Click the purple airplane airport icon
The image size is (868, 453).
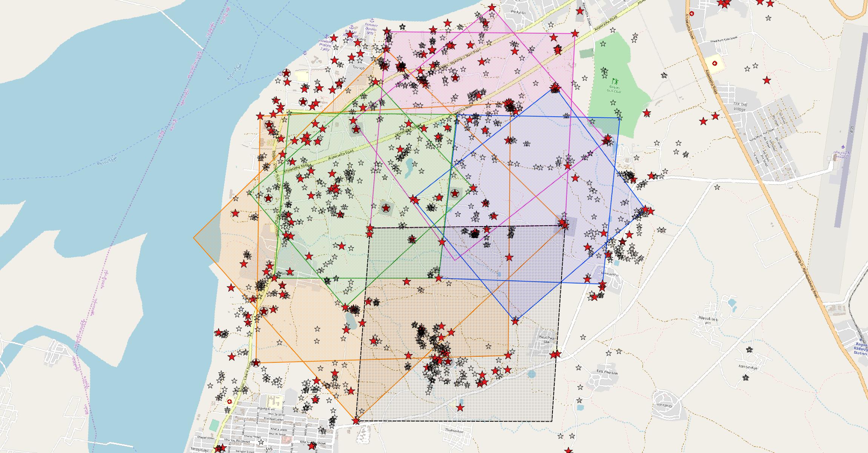843,146
